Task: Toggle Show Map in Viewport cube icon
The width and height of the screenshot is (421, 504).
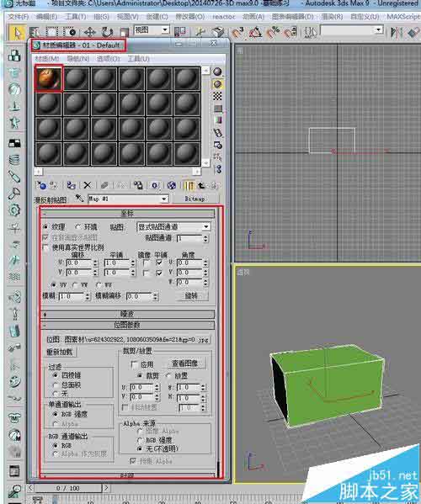Action: [172, 185]
